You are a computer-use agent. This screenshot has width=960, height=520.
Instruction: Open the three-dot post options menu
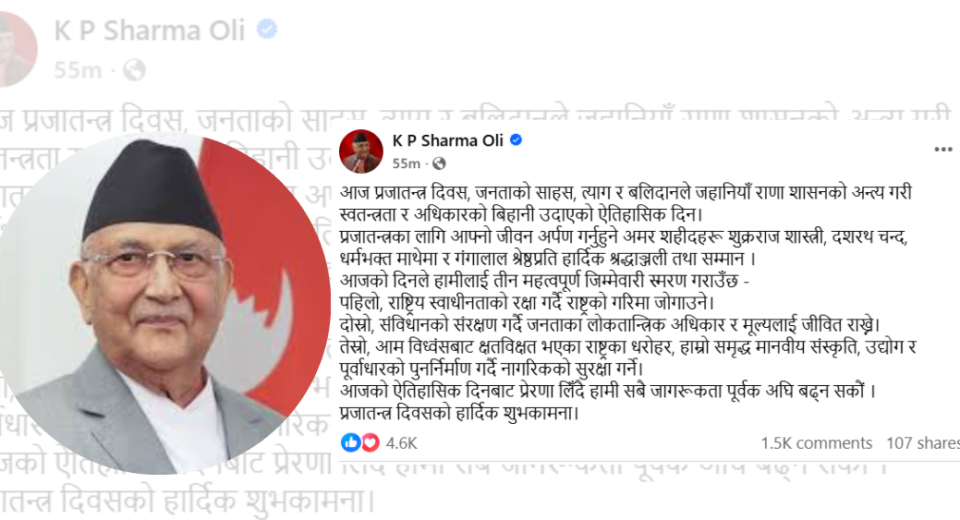pyautogui.click(x=943, y=149)
